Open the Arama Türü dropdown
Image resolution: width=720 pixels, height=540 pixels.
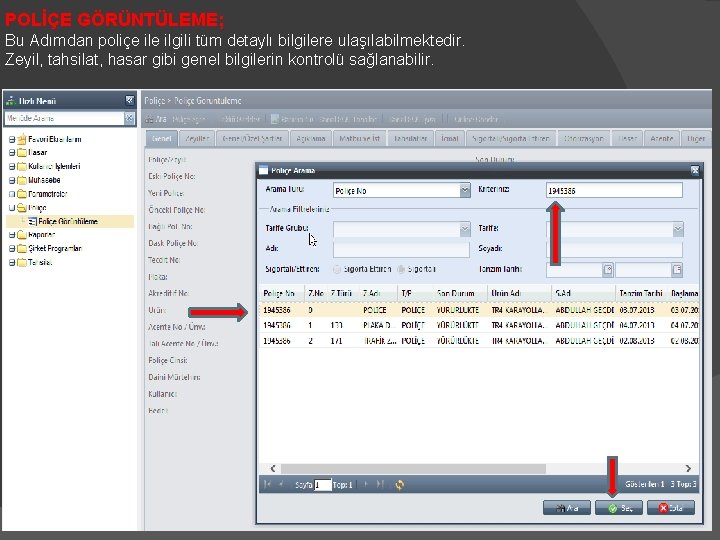coord(465,190)
